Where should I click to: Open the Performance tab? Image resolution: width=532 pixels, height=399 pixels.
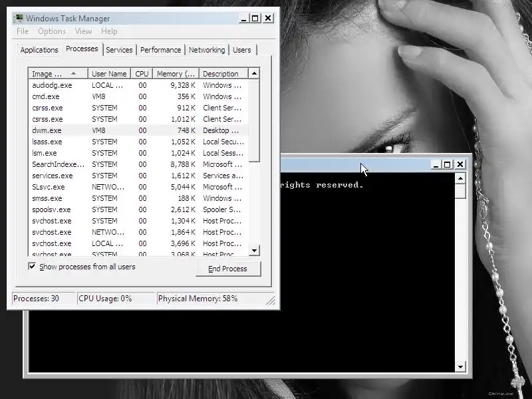click(x=160, y=50)
